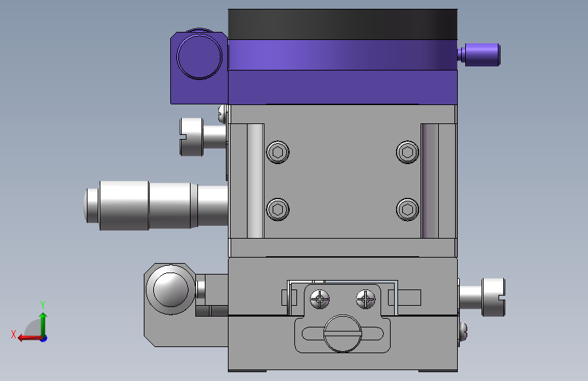Click the red X axis arrow on triad
Image resolution: width=588 pixels, height=381 pixels.
(x=29, y=338)
